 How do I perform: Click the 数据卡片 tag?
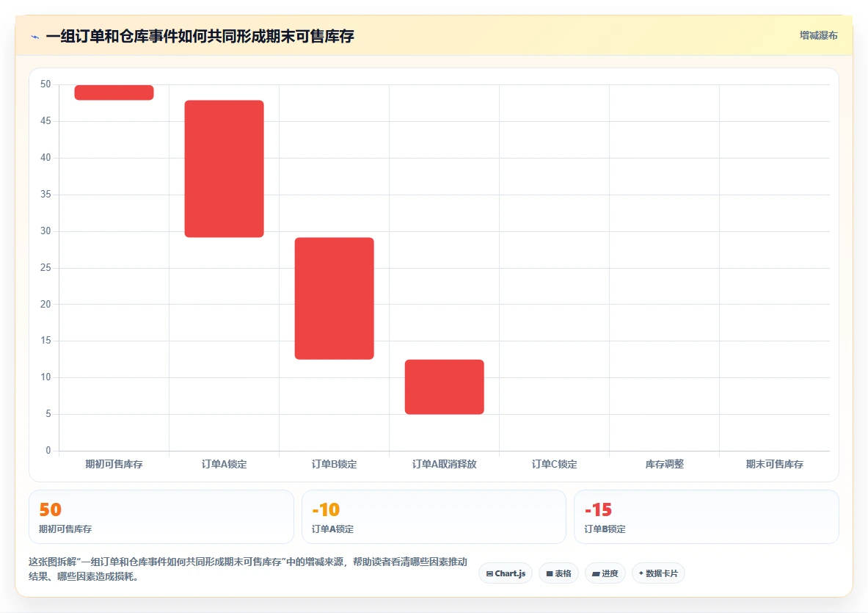tap(658, 573)
